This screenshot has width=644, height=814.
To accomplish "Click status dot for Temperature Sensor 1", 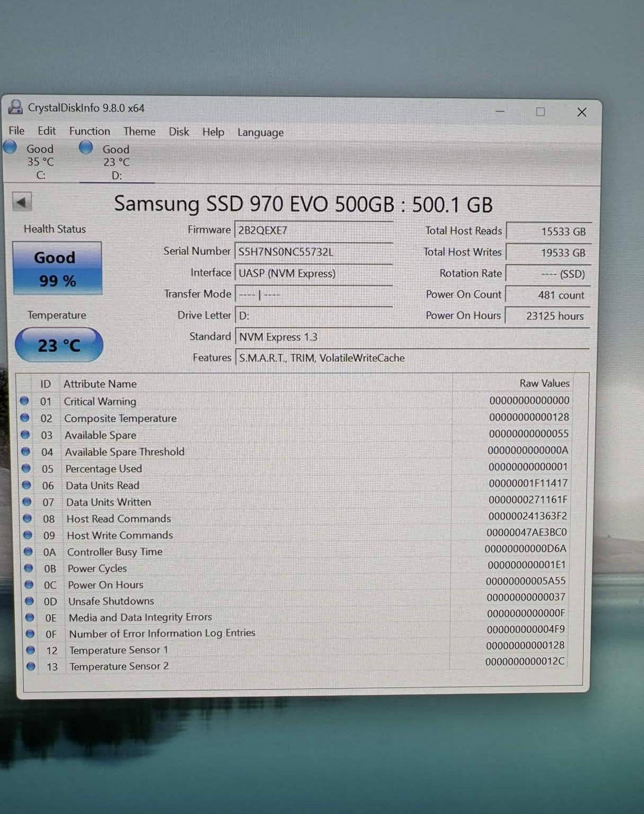I will point(31,650).
